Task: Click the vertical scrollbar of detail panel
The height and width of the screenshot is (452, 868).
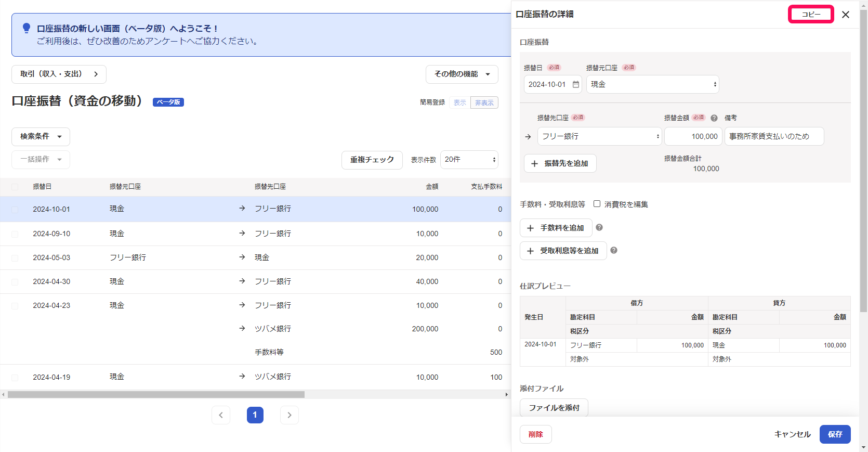Action: 863,161
